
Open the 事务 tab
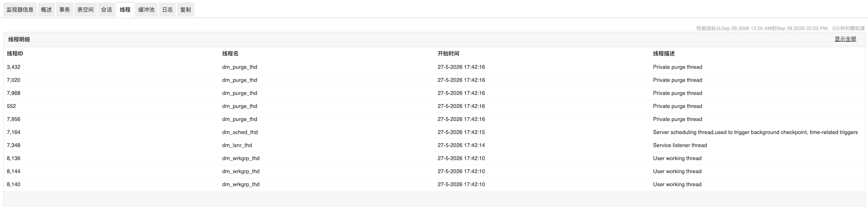(x=65, y=10)
